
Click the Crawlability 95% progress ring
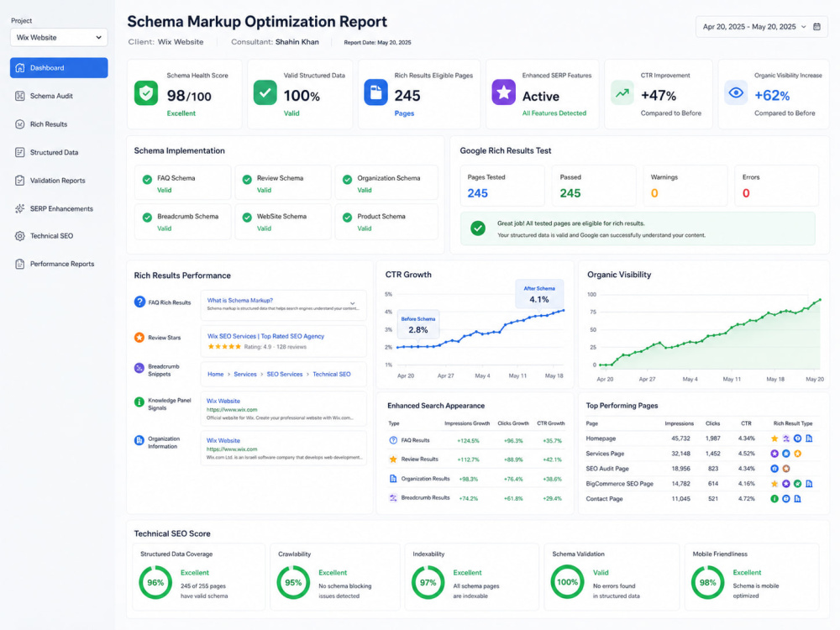(293, 582)
